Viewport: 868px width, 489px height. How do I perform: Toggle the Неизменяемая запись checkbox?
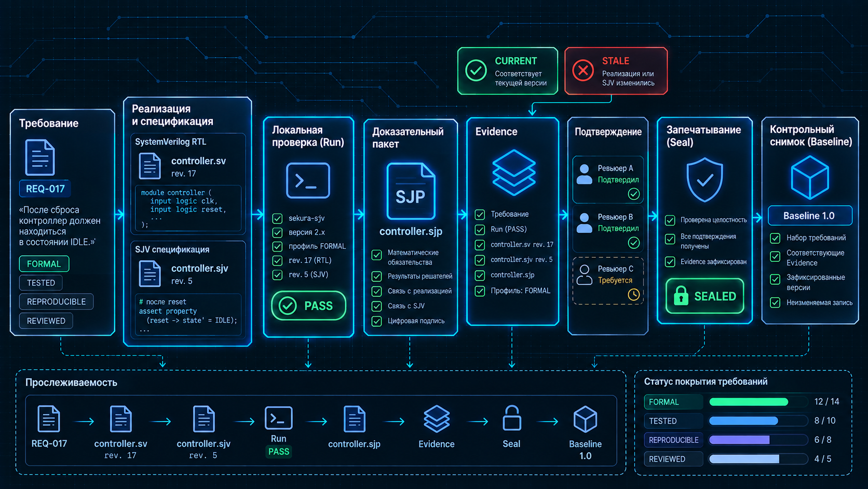775,302
